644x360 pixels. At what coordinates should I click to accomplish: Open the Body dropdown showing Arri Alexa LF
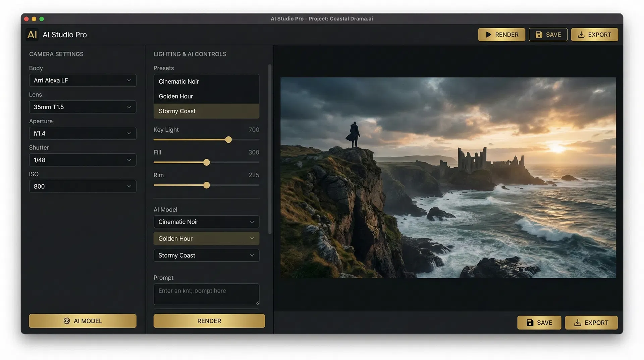click(83, 80)
